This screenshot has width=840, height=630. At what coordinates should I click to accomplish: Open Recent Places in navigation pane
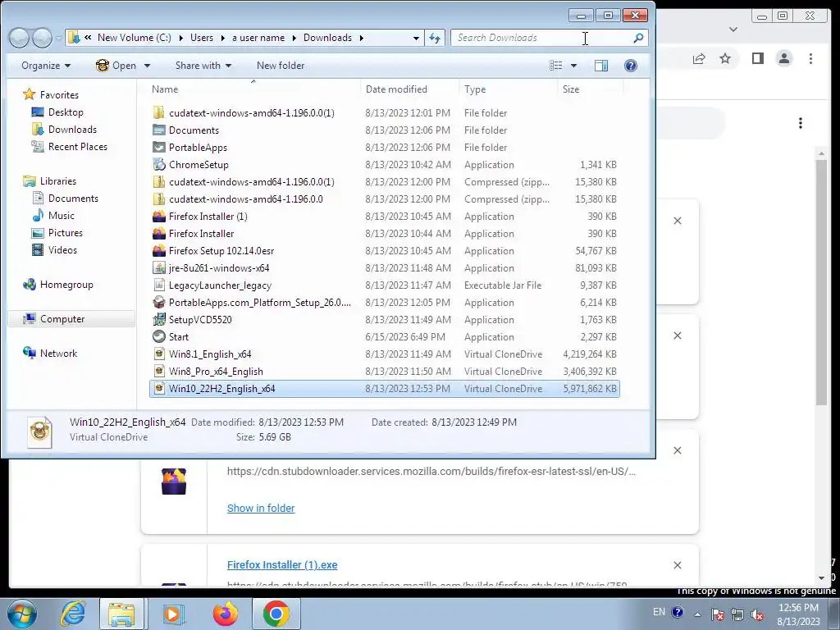click(x=78, y=146)
